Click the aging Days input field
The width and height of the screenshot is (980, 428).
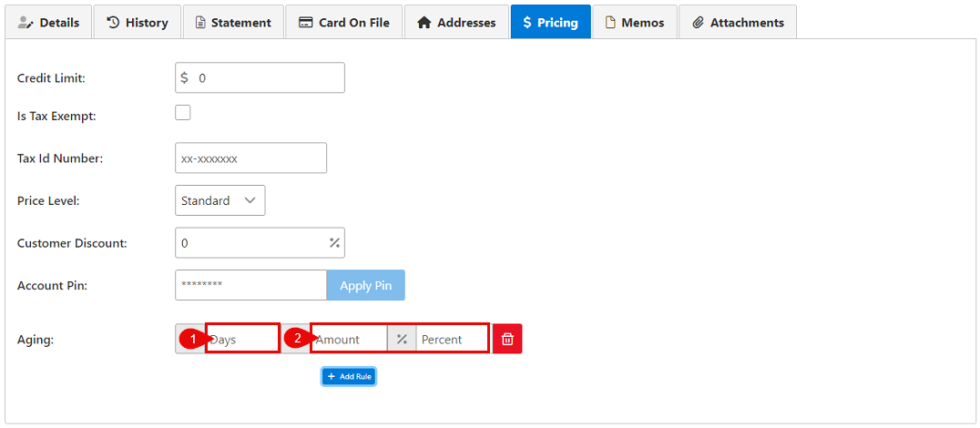point(242,339)
